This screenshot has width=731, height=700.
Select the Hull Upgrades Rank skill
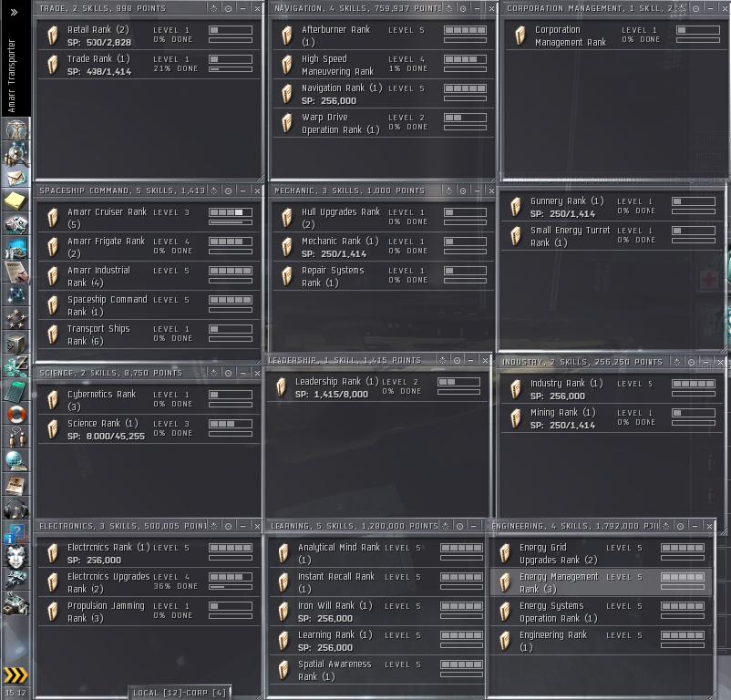pyautogui.click(x=384, y=218)
